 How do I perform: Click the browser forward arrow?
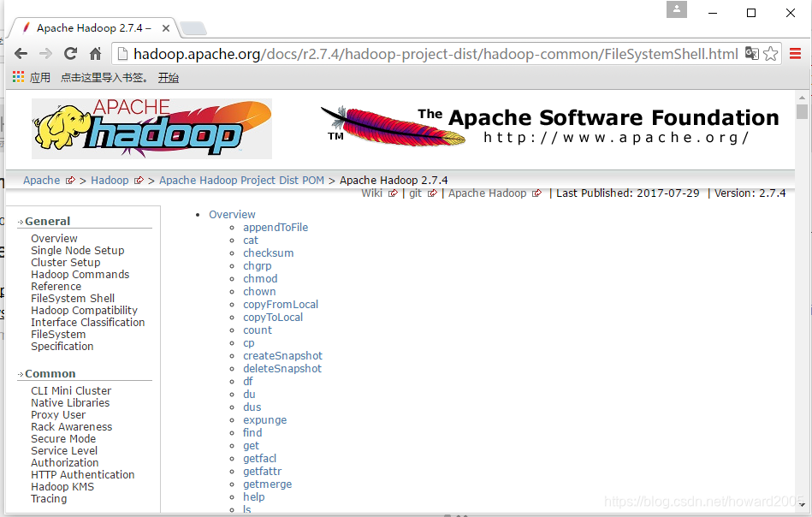[45, 53]
